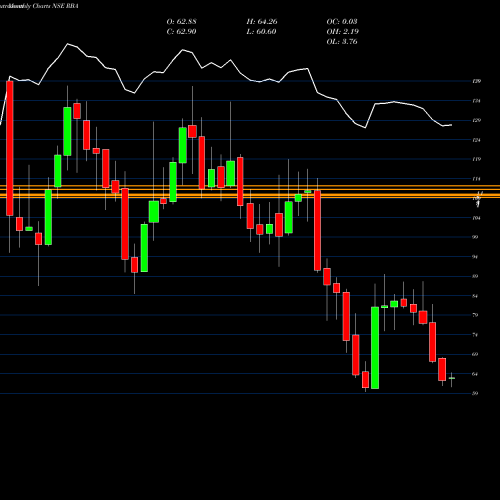Viewport: 500px width, 500px height.
Task: Click the white indicator line's final point
Action: (452, 125)
